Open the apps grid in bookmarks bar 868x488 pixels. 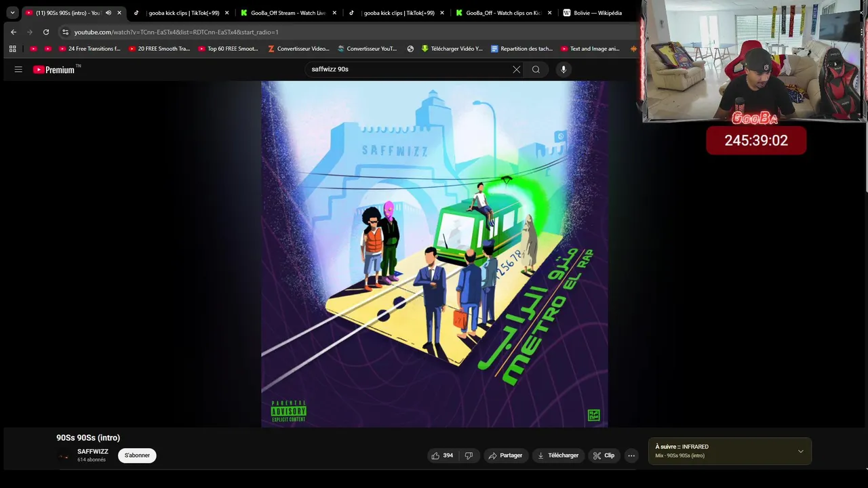12,49
